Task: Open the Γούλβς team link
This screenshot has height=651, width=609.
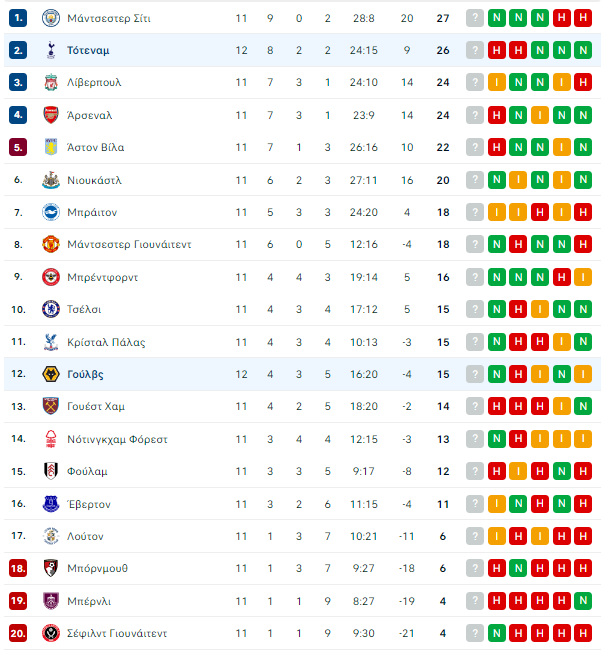Action: 85,374
